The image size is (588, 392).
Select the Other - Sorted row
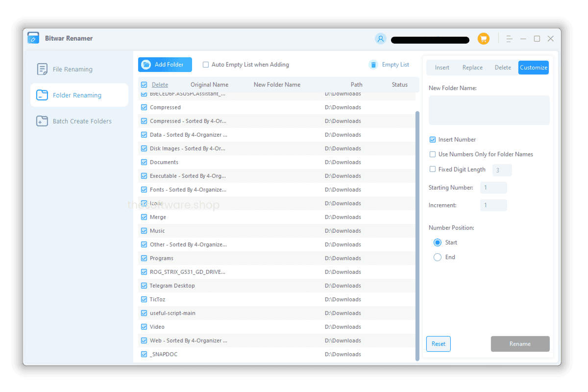pyautogui.click(x=277, y=245)
